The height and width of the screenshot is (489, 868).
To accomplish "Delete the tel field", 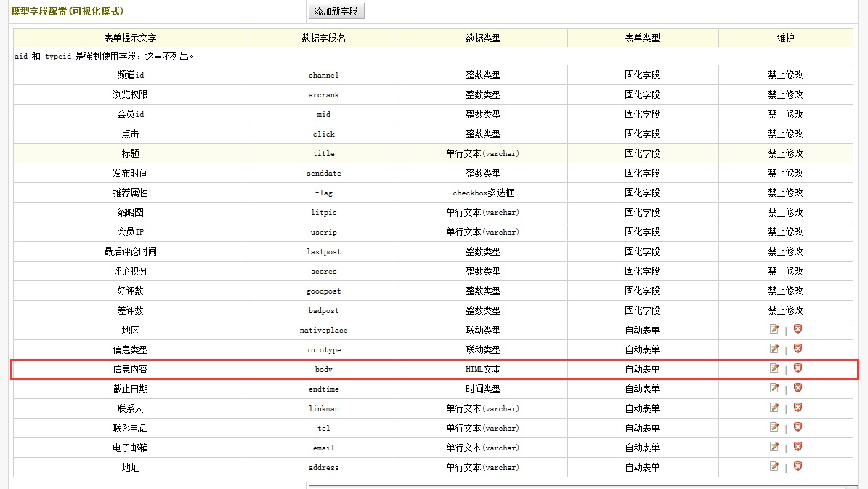I will click(798, 427).
